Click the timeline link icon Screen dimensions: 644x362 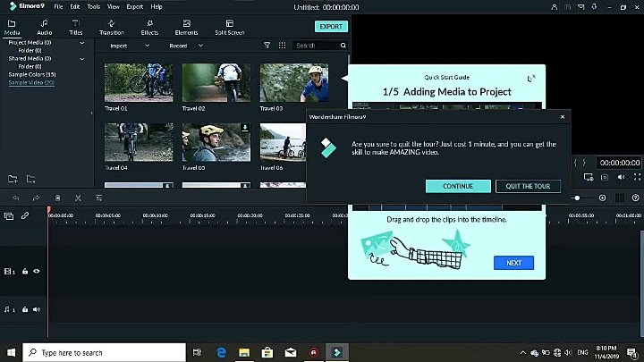25,215
